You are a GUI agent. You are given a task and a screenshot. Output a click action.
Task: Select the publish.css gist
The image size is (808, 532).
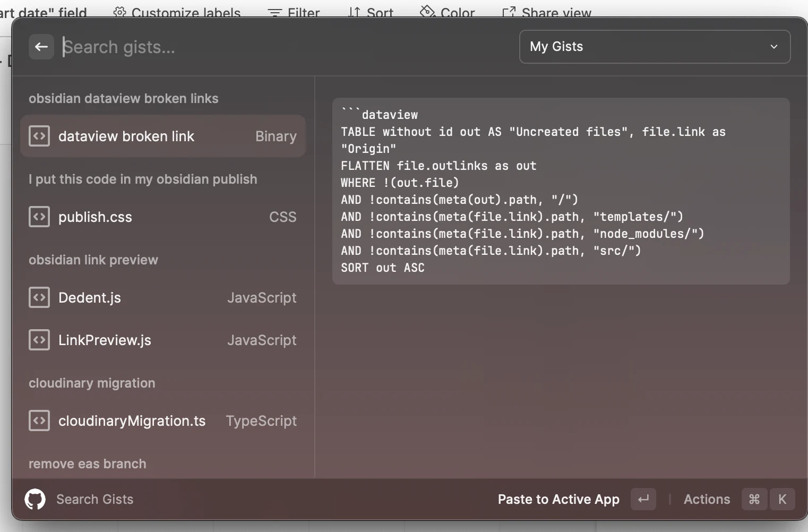click(163, 217)
